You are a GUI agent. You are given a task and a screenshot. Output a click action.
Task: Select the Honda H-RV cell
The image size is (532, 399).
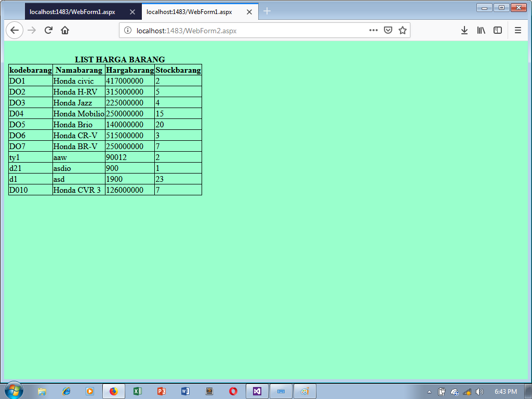[79, 91]
